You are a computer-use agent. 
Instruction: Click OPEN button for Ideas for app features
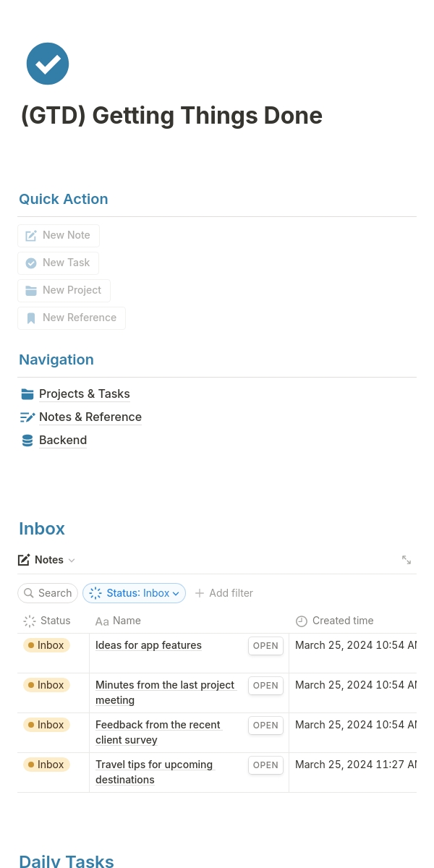[x=265, y=646]
